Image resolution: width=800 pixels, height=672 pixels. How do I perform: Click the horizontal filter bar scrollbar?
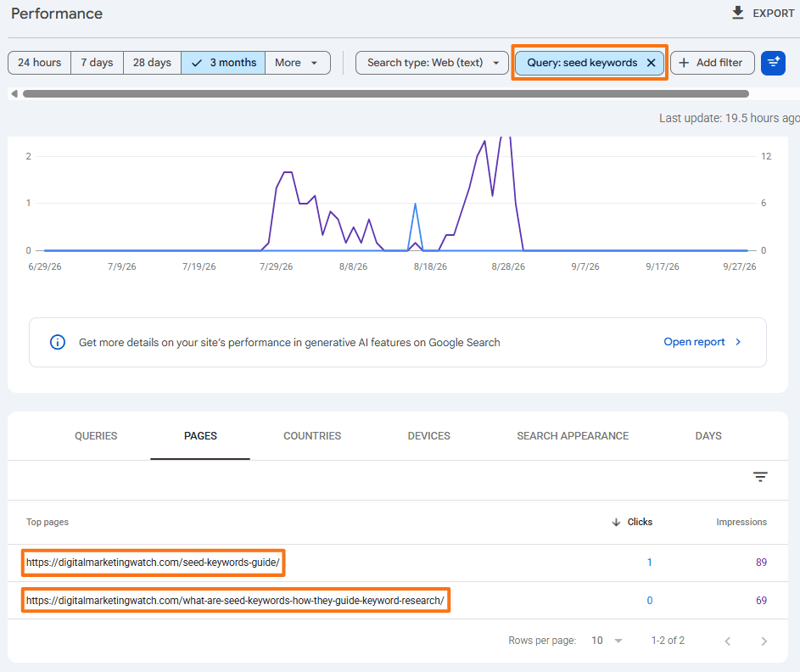(386, 94)
